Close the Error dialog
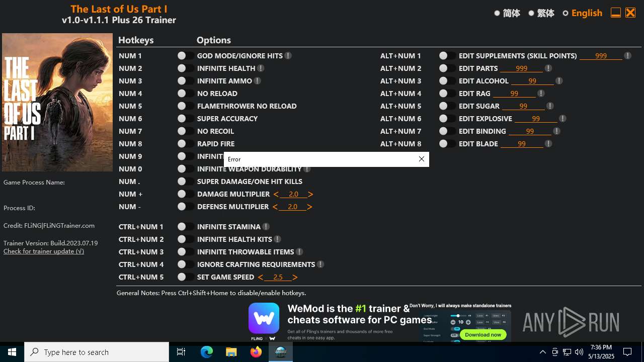This screenshot has width=644, height=362. tap(422, 159)
